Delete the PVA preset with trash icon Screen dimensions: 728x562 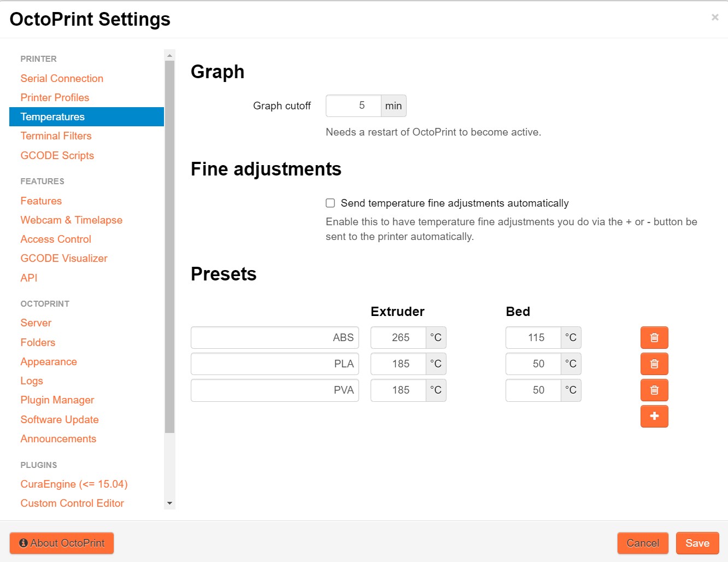[x=654, y=390]
